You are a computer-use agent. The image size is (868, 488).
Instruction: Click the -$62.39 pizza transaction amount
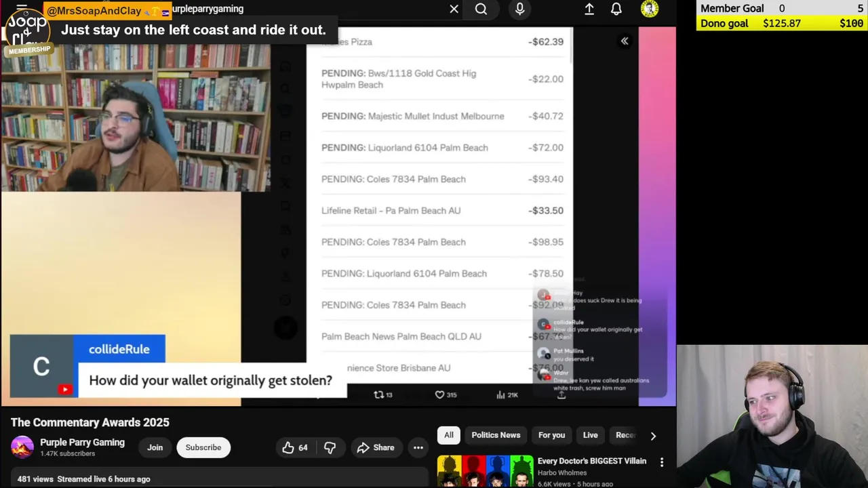click(546, 42)
